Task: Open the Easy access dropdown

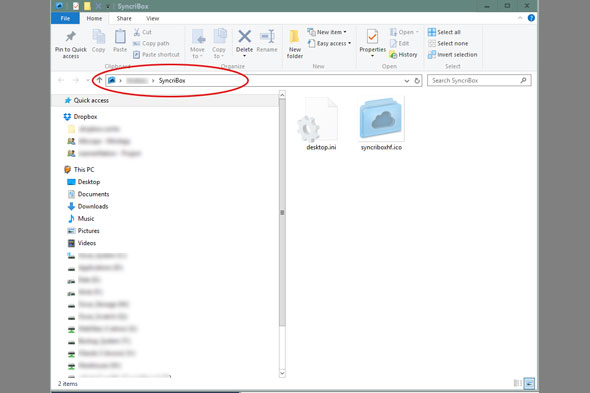Action: click(330, 44)
